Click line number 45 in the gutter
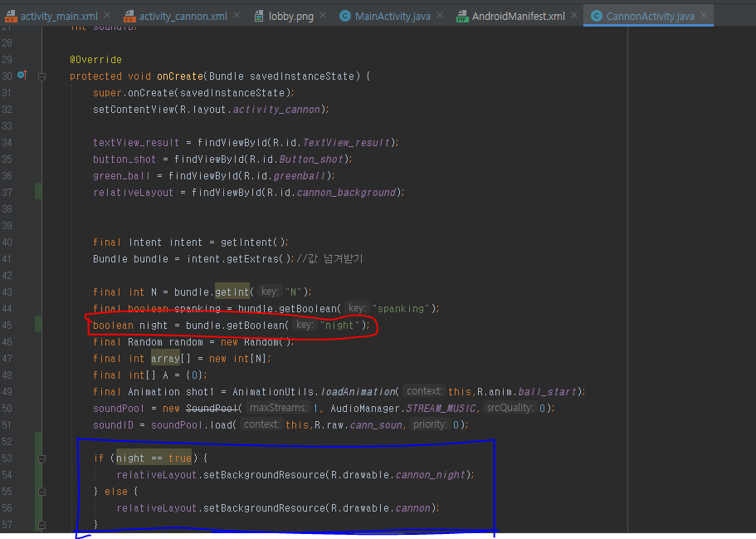 click(x=7, y=326)
